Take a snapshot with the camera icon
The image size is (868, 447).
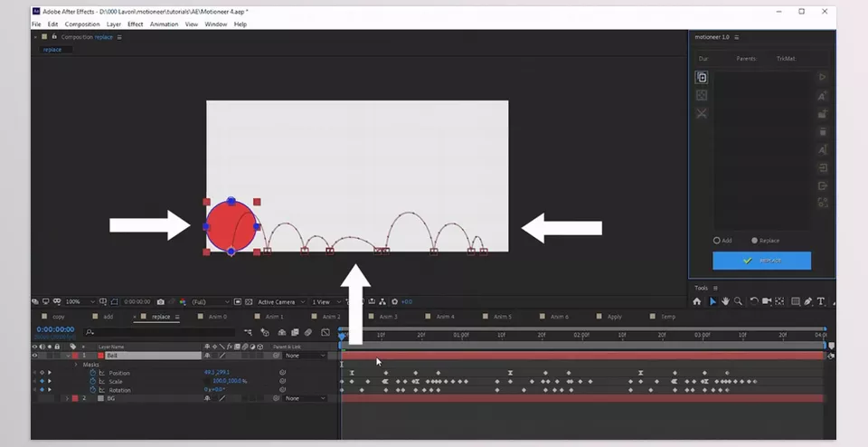[160, 301]
